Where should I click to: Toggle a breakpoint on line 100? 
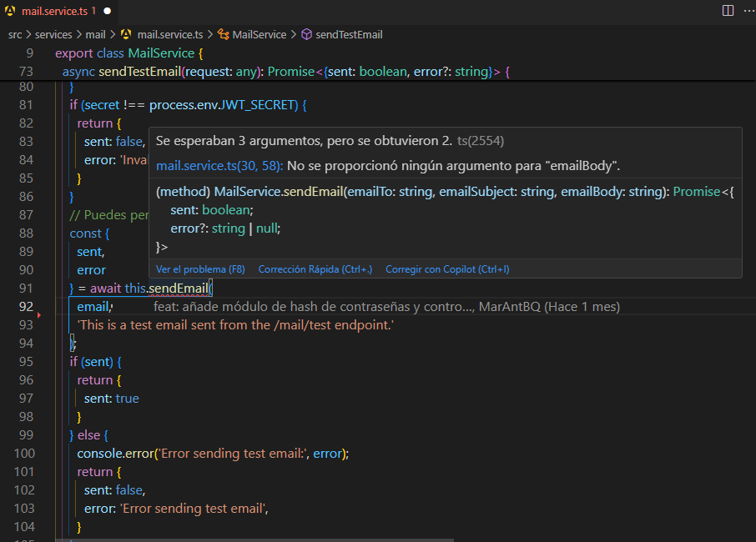pos(10,453)
